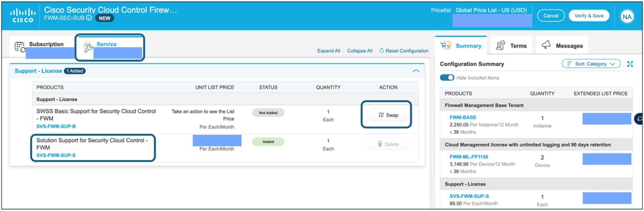Screen dimensions: 644x211
Task: Open SVS-FWM-SUP-S link in products table
Action: click(56, 155)
